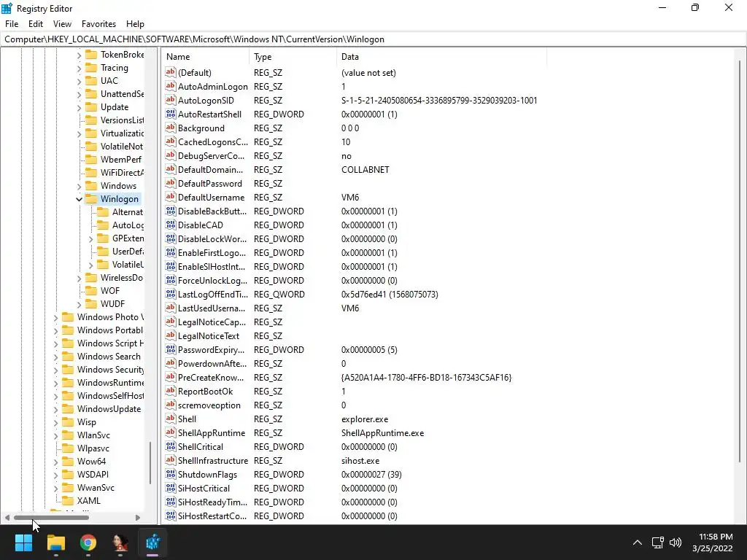Click the COLLABNET data cell
Screen dimensions: 747x560
coord(365,169)
